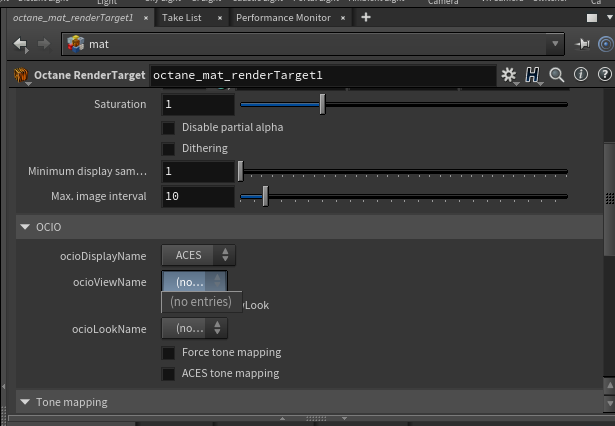Collapse the OCIO section
615x426 pixels.
25,227
